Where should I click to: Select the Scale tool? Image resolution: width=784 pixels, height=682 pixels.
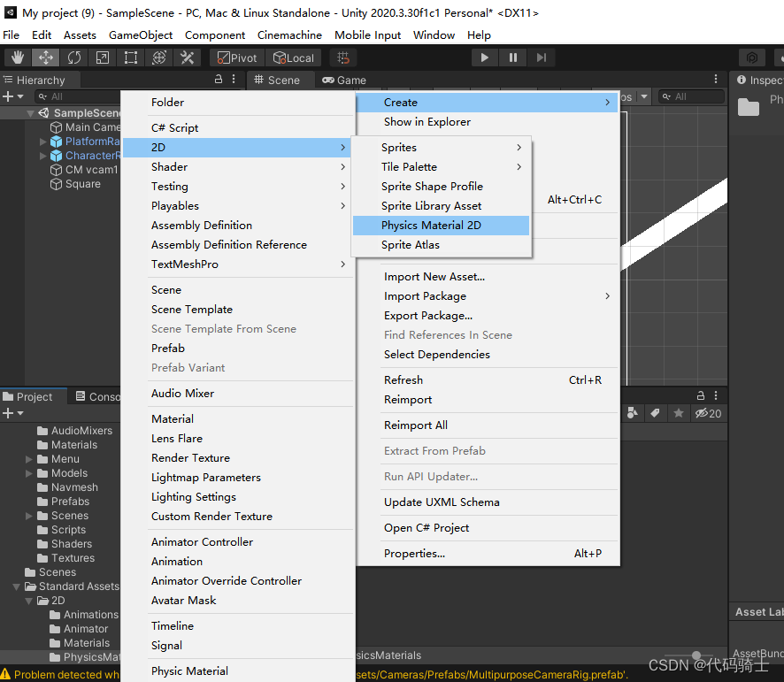coord(103,58)
